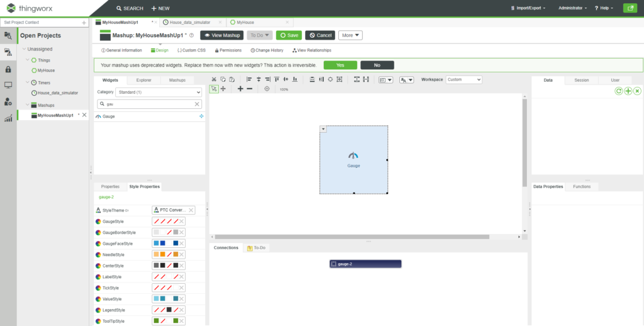Switch to the Explorer tab
Screen dimensions: 644x326
(144, 80)
